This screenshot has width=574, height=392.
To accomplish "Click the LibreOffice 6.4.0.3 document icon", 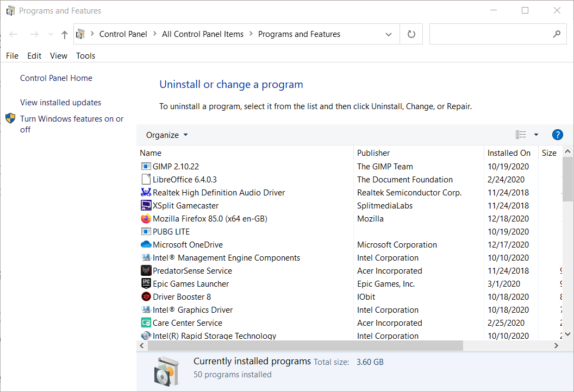I will click(146, 179).
